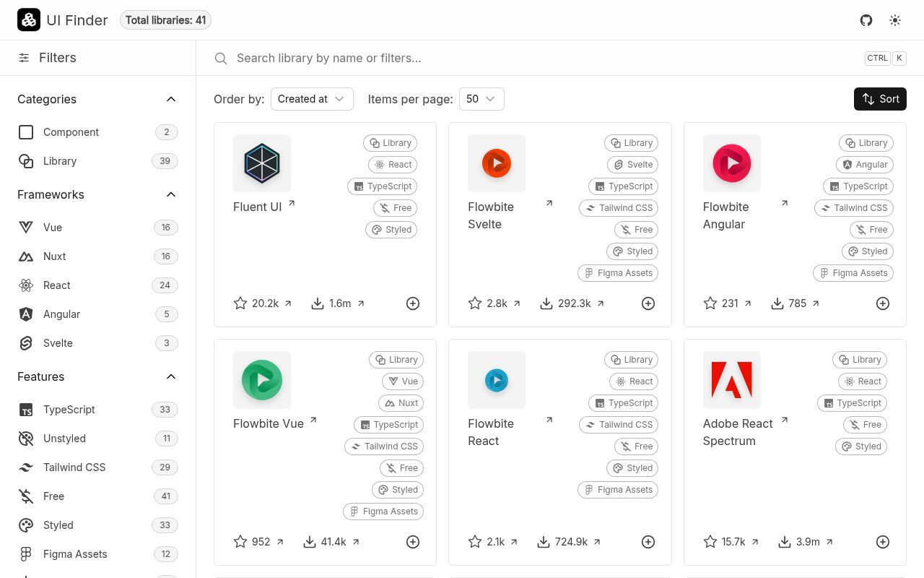This screenshot has width=924, height=578.
Task: Toggle the Svelte framework filter
Action: pos(97,343)
